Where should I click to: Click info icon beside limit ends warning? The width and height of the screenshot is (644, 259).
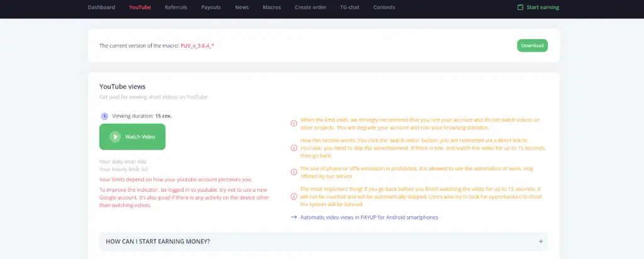point(294,124)
